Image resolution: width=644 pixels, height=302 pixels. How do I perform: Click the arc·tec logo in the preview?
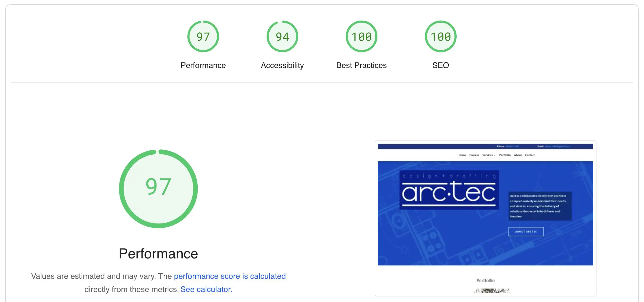tap(449, 190)
